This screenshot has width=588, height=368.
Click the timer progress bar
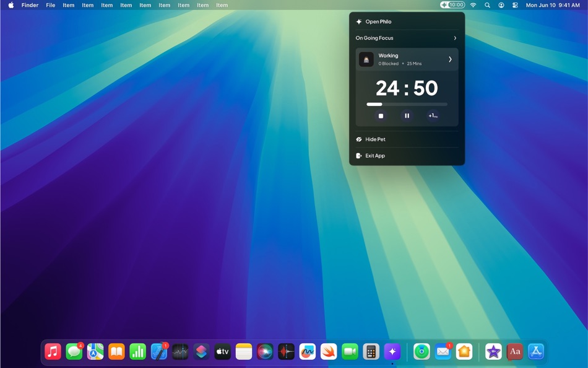[407, 104]
